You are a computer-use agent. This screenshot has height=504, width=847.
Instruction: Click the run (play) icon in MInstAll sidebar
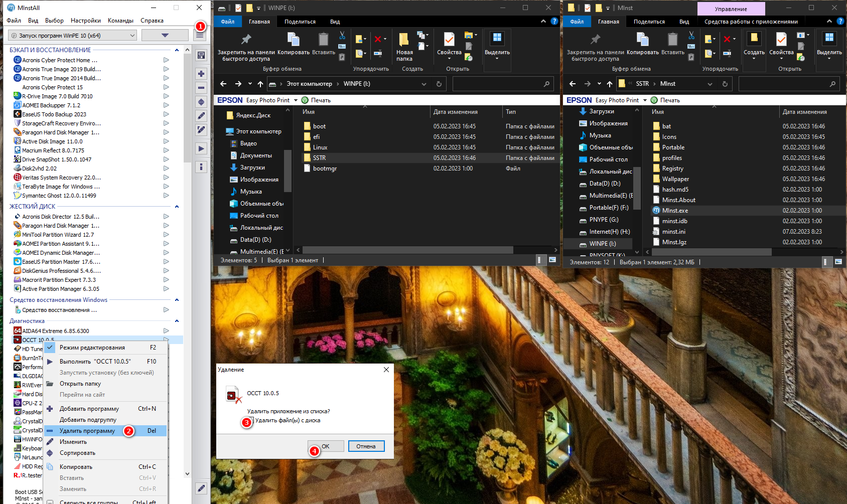pos(201,148)
